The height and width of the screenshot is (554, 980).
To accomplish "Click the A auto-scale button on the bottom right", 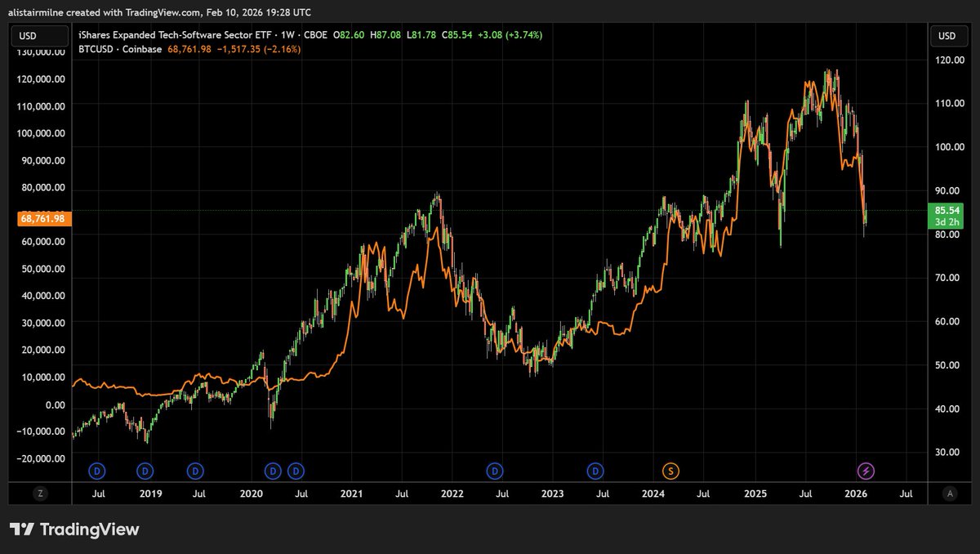I will tap(950, 493).
